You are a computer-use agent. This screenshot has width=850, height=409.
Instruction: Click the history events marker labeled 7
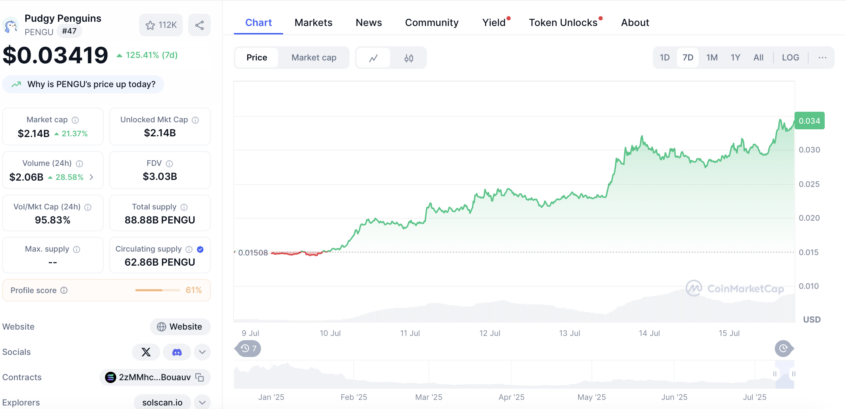click(x=248, y=348)
